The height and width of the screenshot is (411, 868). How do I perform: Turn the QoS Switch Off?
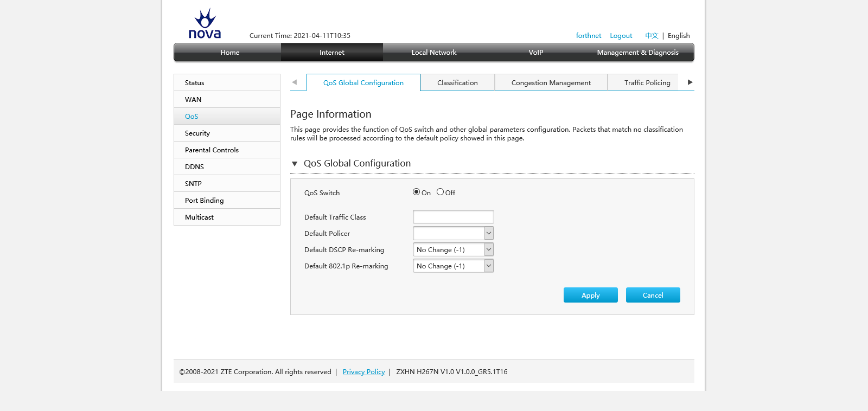pos(440,192)
